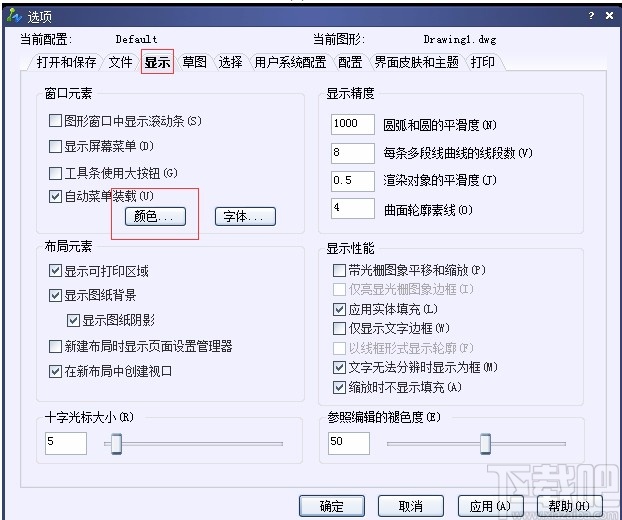Click the 渲染对象的平滑度 value field

(x=353, y=181)
